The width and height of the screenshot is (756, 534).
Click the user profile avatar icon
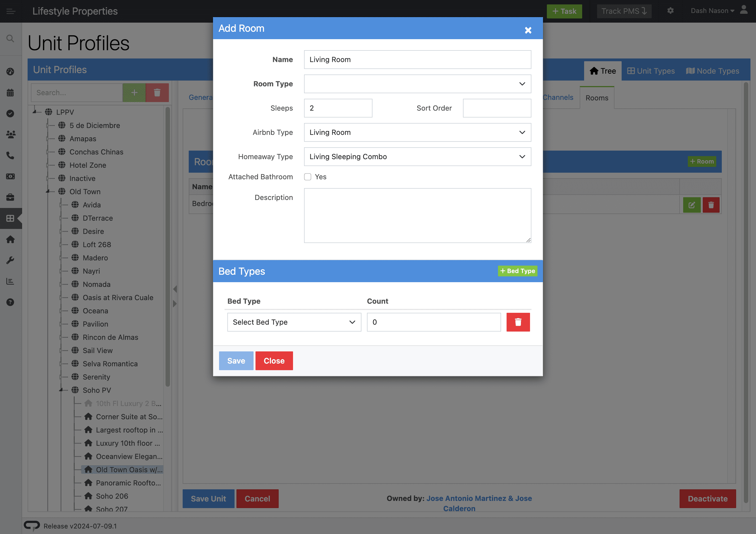pyautogui.click(x=744, y=10)
